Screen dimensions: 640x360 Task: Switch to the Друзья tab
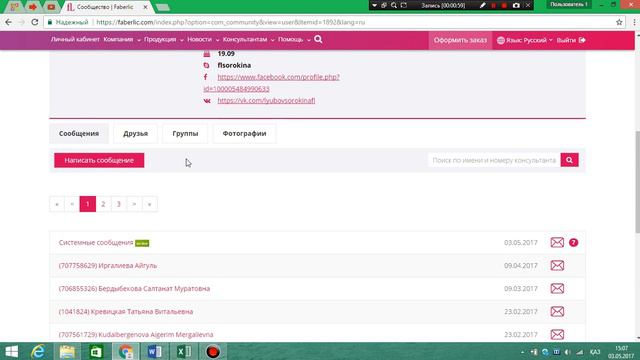tap(136, 133)
